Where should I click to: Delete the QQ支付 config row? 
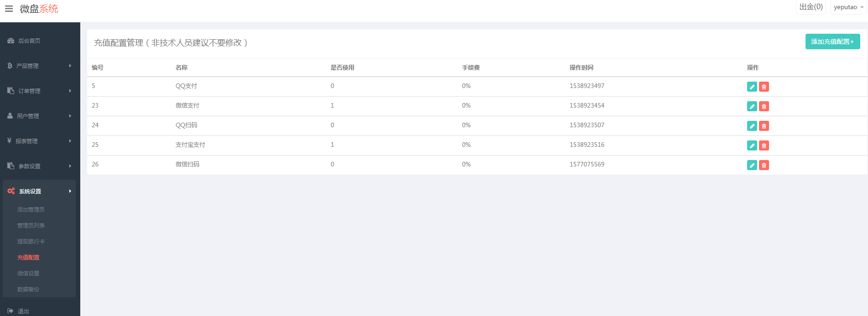click(x=764, y=87)
